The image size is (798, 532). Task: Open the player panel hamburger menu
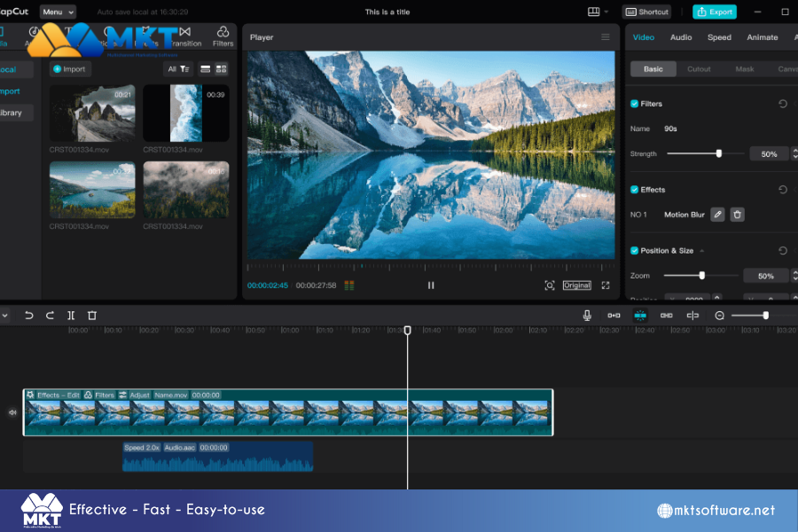[x=606, y=37]
